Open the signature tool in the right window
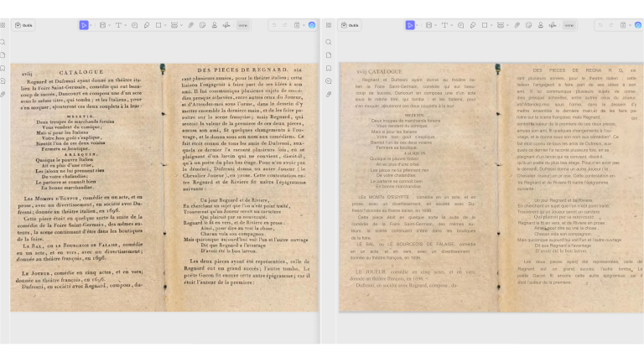 click(553, 25)
